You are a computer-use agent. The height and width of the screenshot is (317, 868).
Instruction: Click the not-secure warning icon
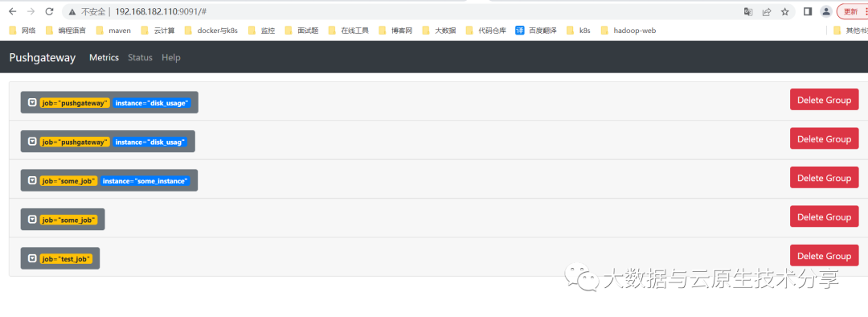(x=72, y=11)
